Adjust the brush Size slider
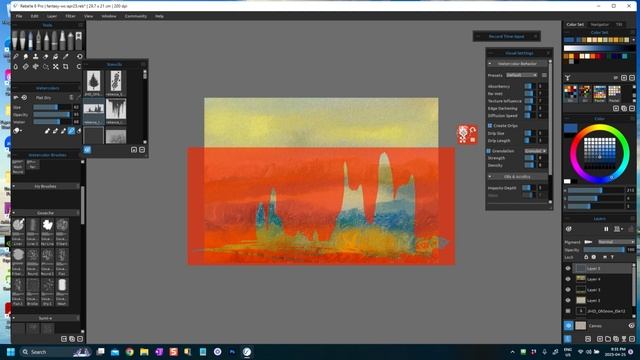 pos(52,107)
